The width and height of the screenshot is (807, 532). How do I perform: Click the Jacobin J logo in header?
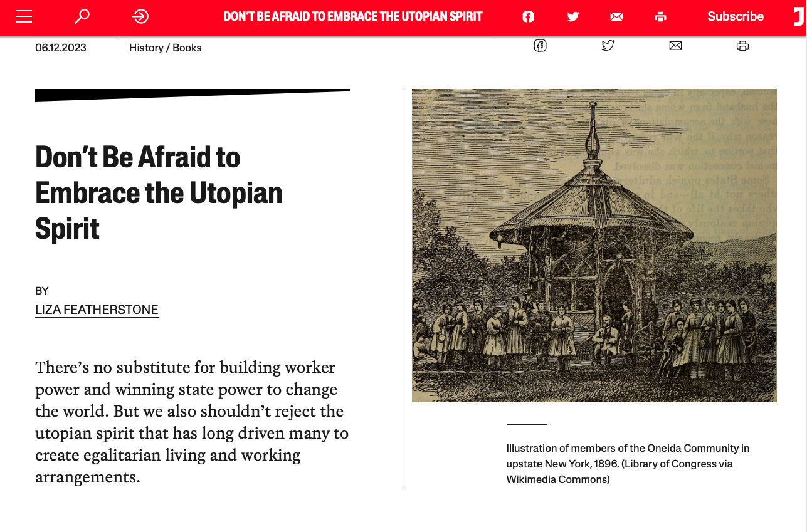(798, 15)
